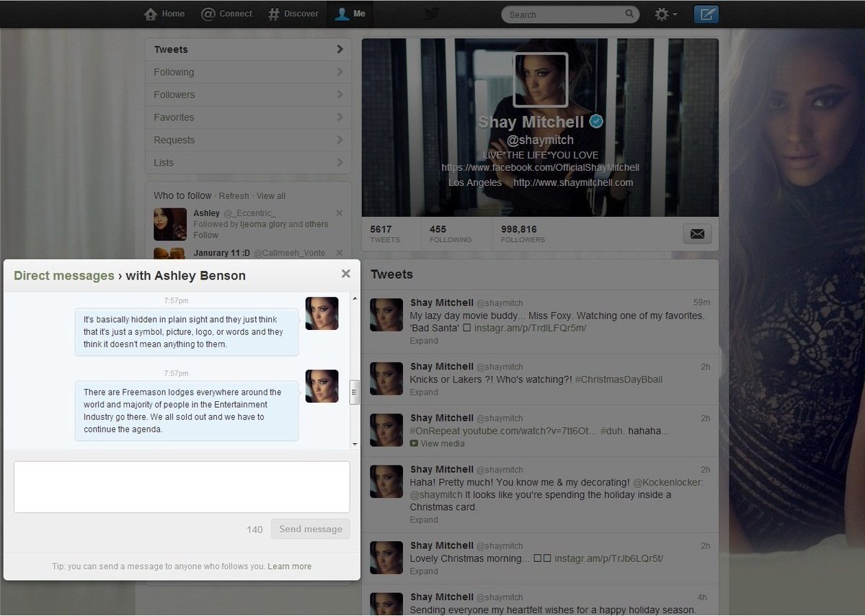Open the Followers sidebar item
The image size is (865, 616).
point(248,94)
